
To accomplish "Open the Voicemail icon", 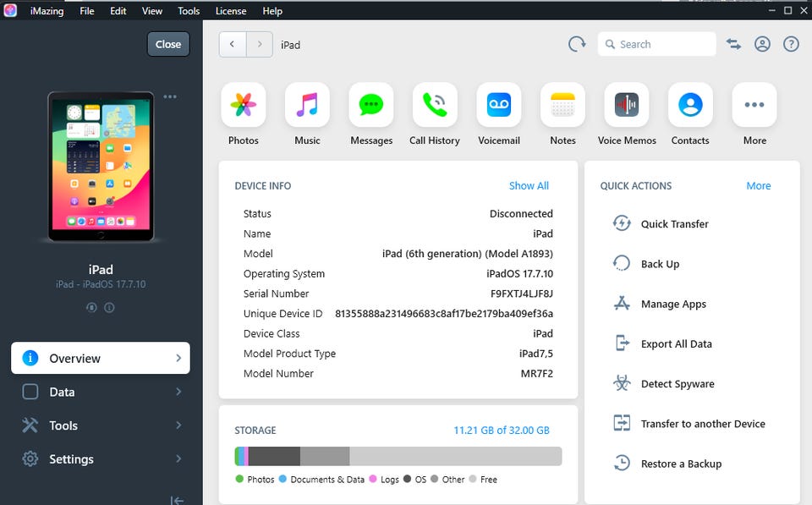I will coord(499,105).
